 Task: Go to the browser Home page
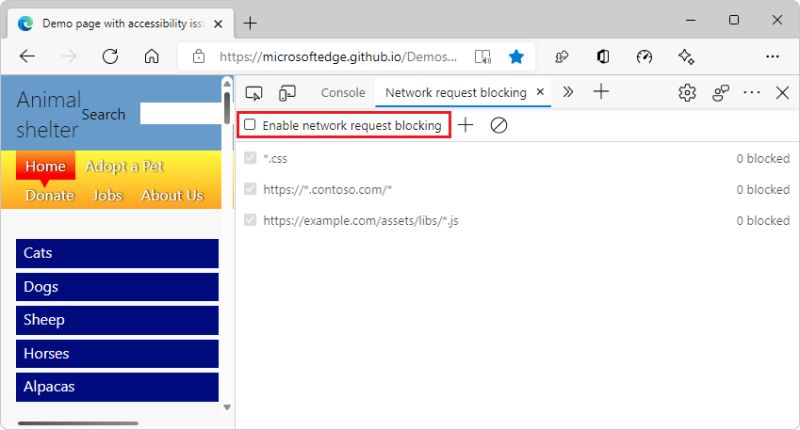(152, 56)
